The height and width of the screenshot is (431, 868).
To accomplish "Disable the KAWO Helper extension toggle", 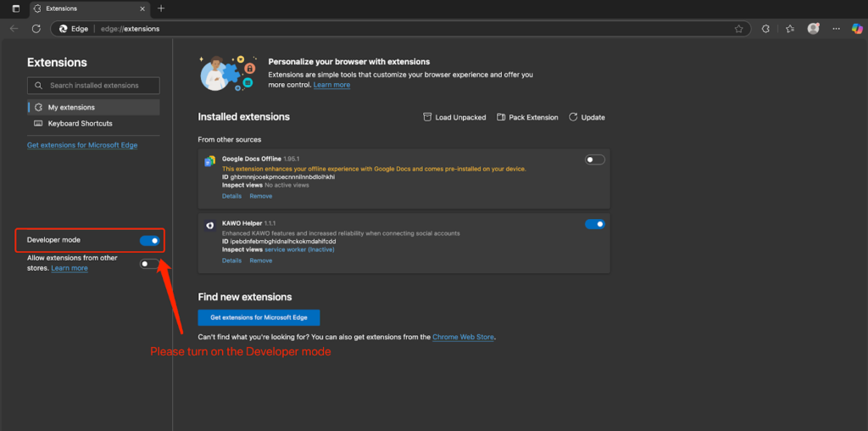I will [x=594, y=224].
